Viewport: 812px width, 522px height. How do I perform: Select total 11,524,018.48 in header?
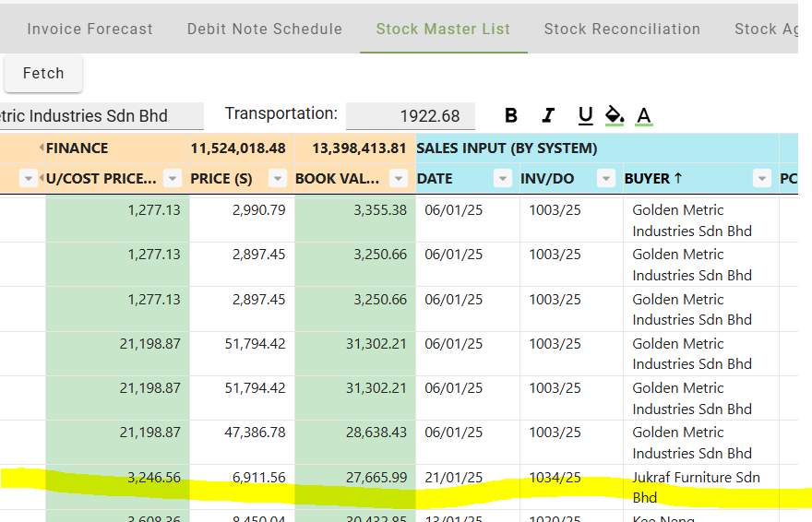click(x=238, y=148)
